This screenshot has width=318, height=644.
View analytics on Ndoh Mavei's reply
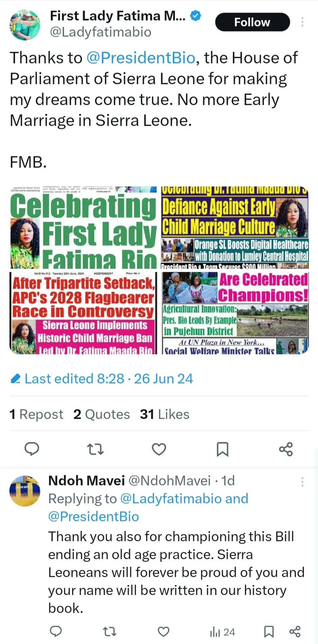pos(223,632)
